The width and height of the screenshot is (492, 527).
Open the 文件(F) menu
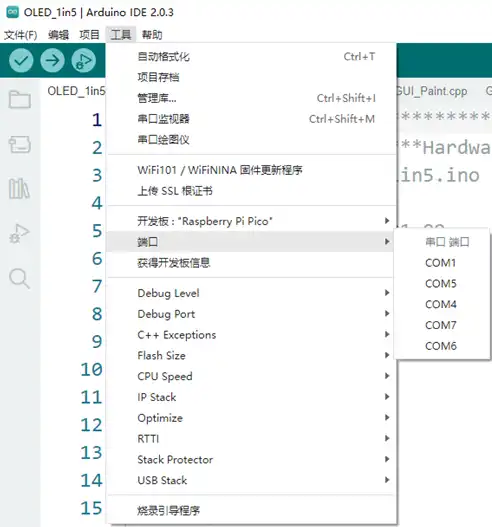(x=20, y=35)
